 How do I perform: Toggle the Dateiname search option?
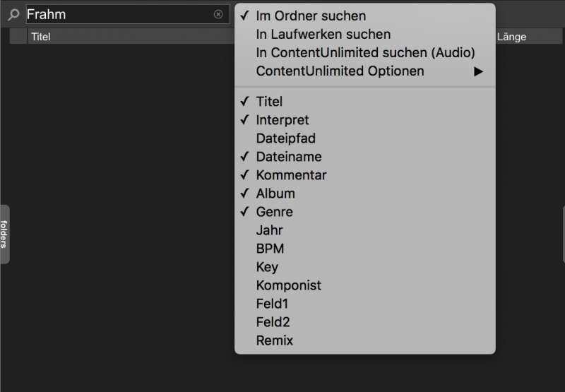click(364, 157)
